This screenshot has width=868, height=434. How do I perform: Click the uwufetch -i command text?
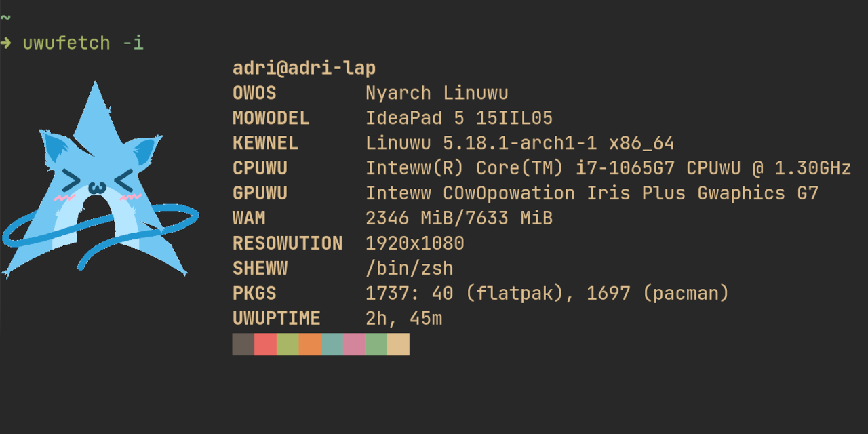pos(83,43)
